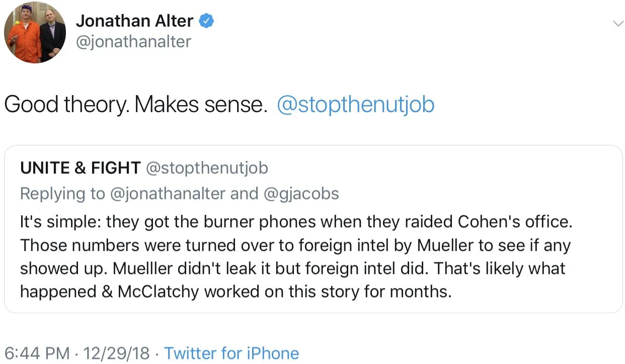Open the @jonathanalter handle under the name

[133, 41]
